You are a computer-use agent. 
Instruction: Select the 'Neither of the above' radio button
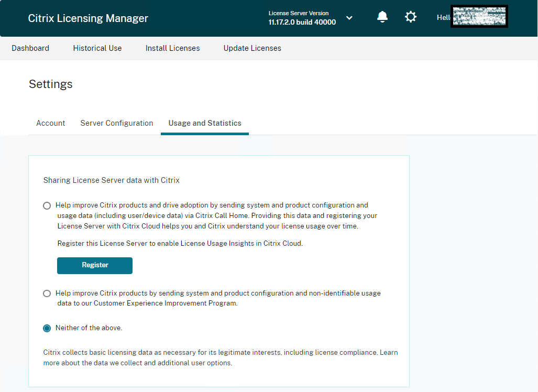[47, 328]
